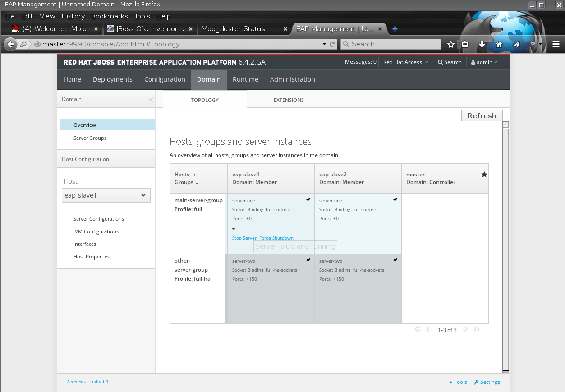Reload the page with the refresh icon
This screenshot has height=392, width=565.
point(332,44)
